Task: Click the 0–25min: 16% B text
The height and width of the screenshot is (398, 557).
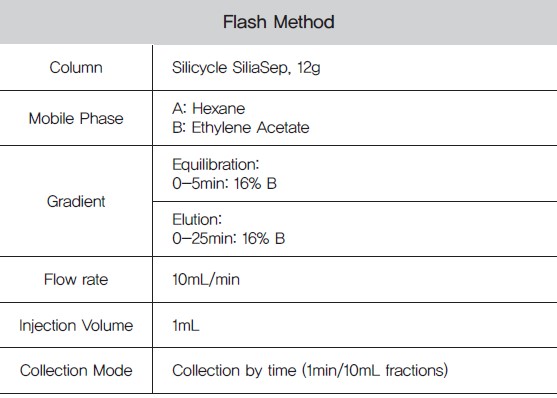Action: (x=228, y=238)
